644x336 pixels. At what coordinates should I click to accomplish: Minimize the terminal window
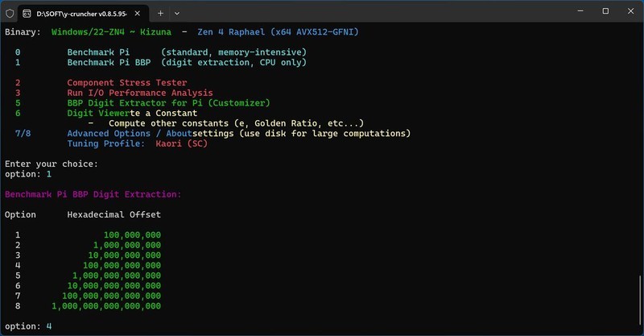580,11
